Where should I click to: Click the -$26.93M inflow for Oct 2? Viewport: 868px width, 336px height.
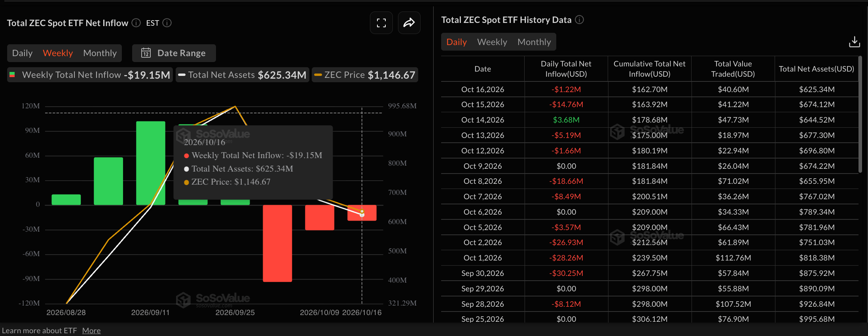click(x=566, y=242)
